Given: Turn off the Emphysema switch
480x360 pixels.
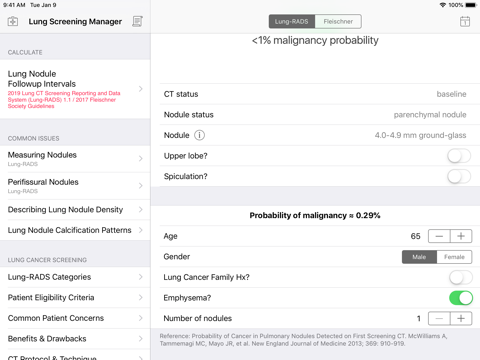Looking at the screenshot, I should tap(461, 298).
